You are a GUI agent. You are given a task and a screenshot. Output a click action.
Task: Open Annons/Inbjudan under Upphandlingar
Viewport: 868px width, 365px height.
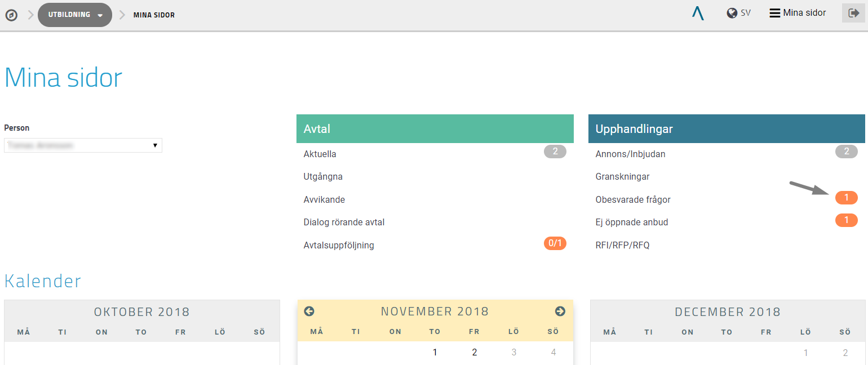[630, 154]
